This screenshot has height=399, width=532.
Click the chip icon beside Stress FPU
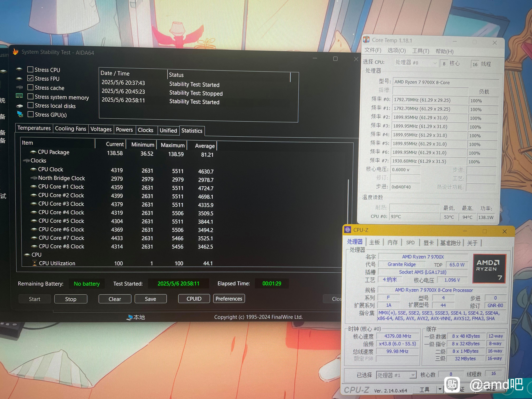(x=19, y=79)
